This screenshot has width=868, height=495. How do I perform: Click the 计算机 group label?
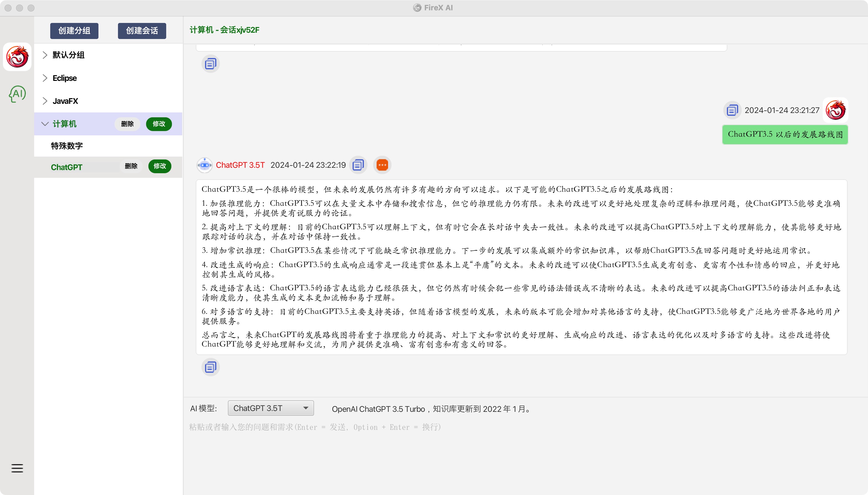[64, 124]
